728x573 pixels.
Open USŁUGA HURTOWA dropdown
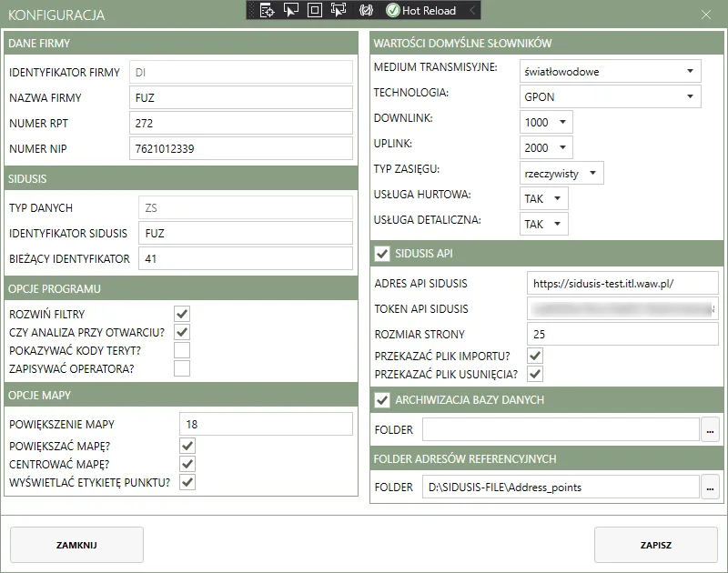[543, 198]
